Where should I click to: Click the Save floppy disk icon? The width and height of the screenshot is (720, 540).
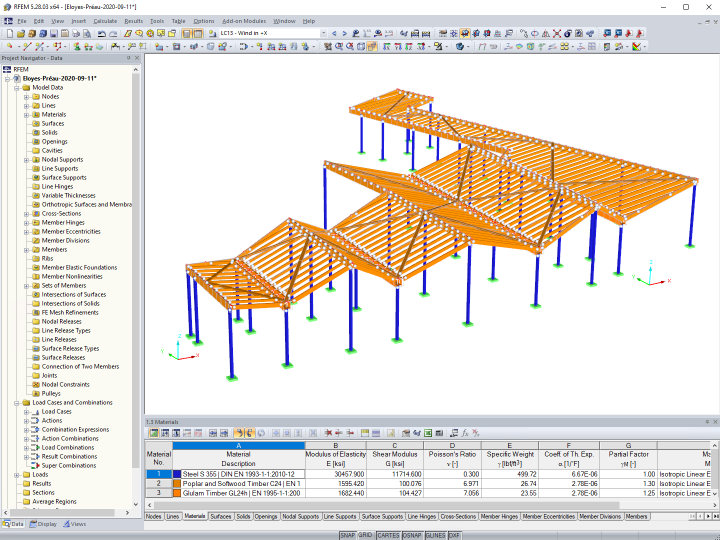coord(54,34)
